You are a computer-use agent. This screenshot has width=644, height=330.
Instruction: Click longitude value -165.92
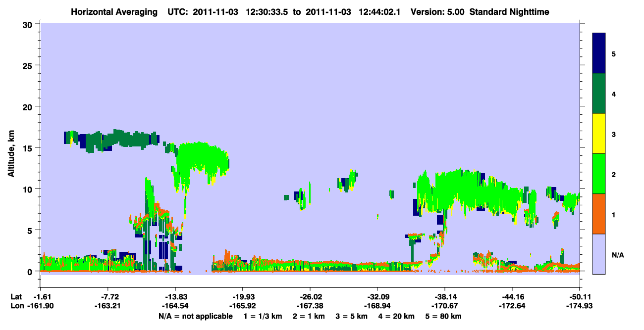(x=242, y=306)
